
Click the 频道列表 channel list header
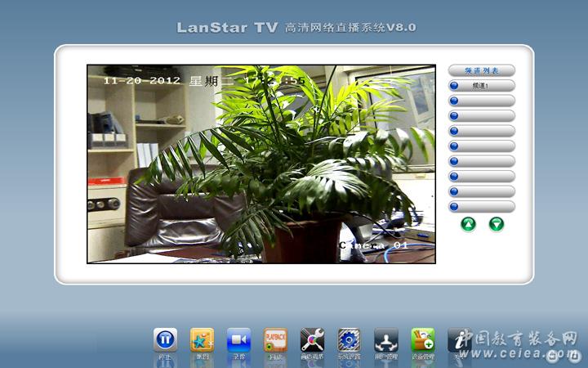point(482,71)
